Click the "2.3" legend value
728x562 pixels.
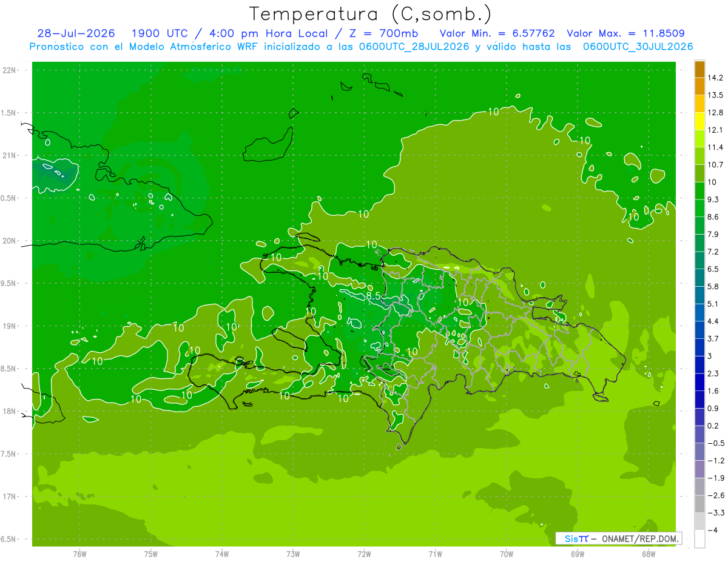click(713, 373)
